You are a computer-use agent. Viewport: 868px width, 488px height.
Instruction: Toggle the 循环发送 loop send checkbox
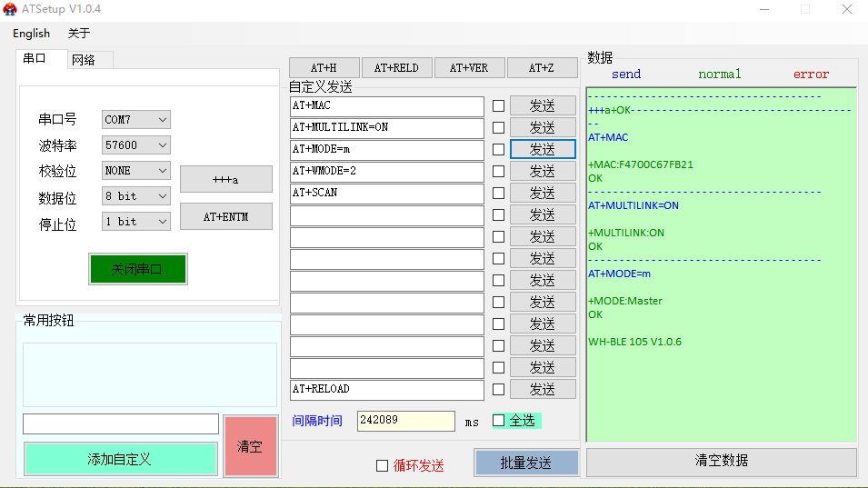(382, 465)
